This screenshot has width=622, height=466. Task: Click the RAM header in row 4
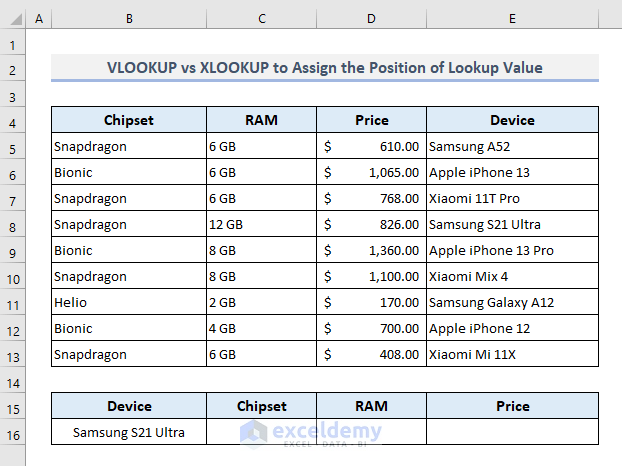[x=261, y=120]
